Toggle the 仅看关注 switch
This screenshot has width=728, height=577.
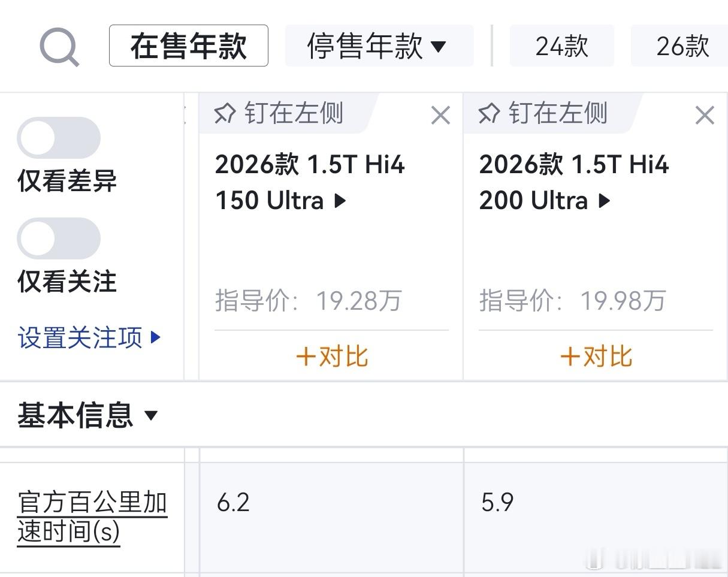(x=58, y=238)
